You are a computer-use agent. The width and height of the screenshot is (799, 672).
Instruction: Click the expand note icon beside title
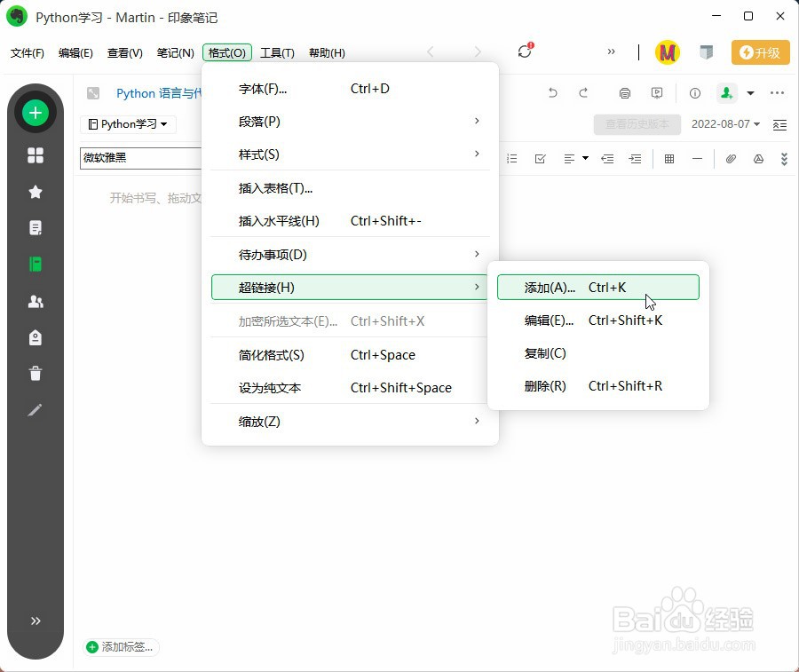pos(92,92)
